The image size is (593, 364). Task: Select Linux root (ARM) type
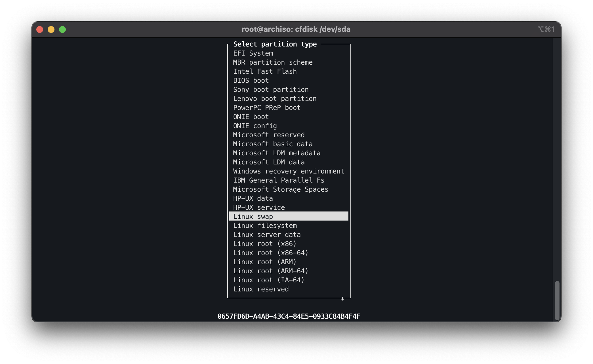(265, 262)
